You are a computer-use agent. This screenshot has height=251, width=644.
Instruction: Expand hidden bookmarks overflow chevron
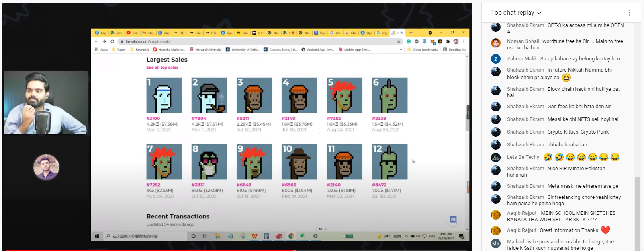tap(401, 50)
